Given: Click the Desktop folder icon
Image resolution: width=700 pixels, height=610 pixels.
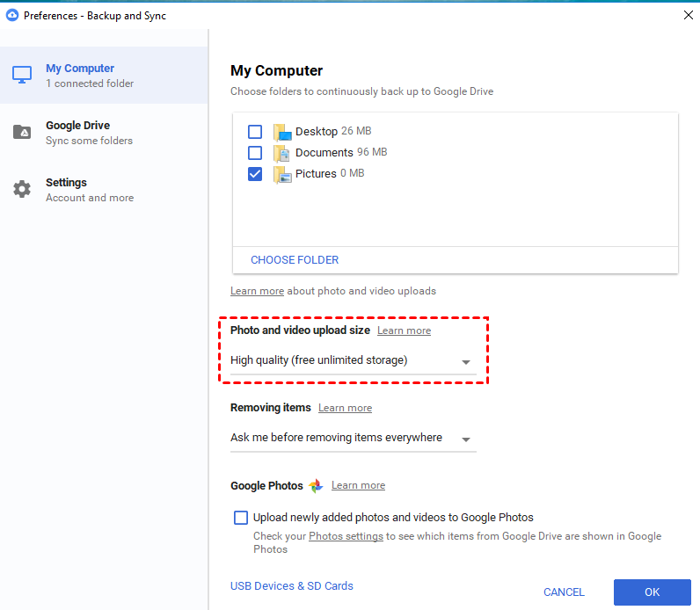Looking at the screenshot, I should [x=281, y=132].
